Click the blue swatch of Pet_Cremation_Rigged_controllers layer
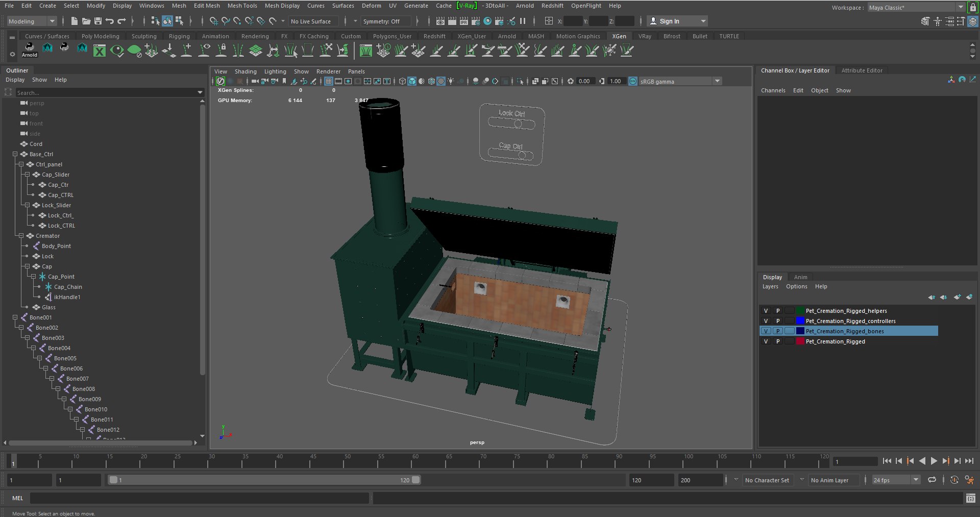Viewport: 980px width, 517px height. click(800, 321)
